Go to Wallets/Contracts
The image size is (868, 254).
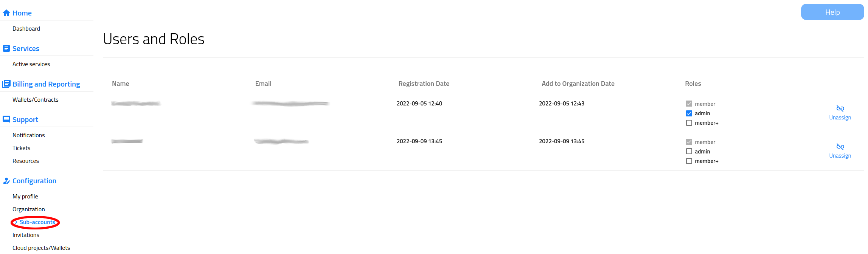pyautogui.click(x=35, y=99)
